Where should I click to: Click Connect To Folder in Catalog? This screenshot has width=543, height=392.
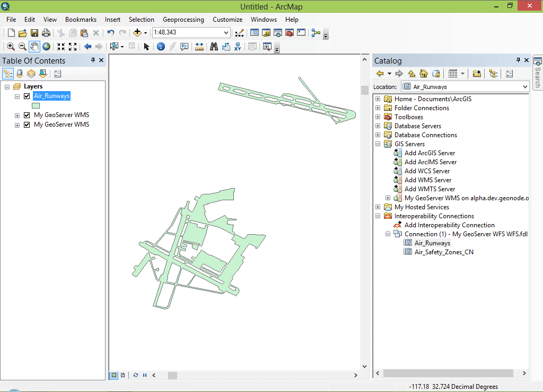pyautogui.click(x=477, y=73)
